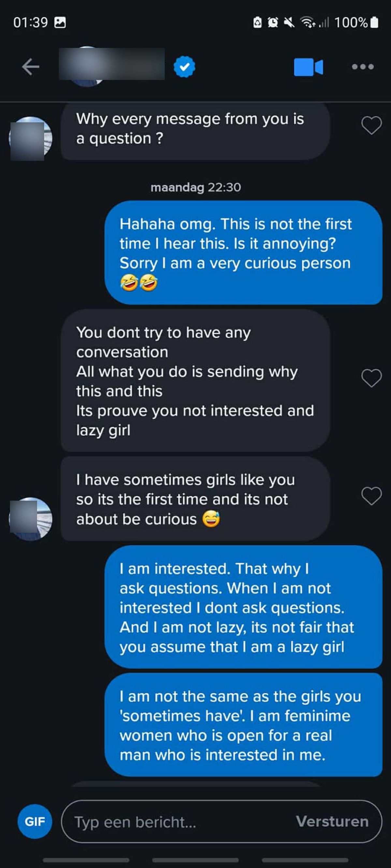Tap the back arrow to leave chat
This screenshot has height=868, width=391.
[x=31, y=67]
